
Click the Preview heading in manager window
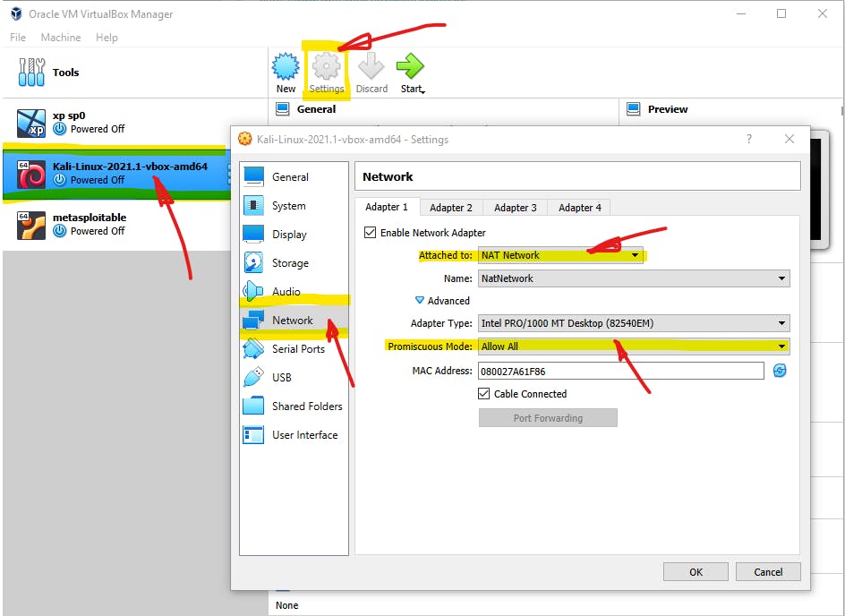pyautogui.click(x=668, y=109)
